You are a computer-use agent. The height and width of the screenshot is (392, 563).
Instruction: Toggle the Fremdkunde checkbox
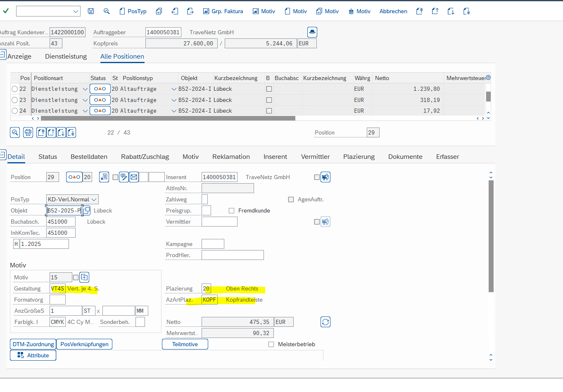click(231, 210)
